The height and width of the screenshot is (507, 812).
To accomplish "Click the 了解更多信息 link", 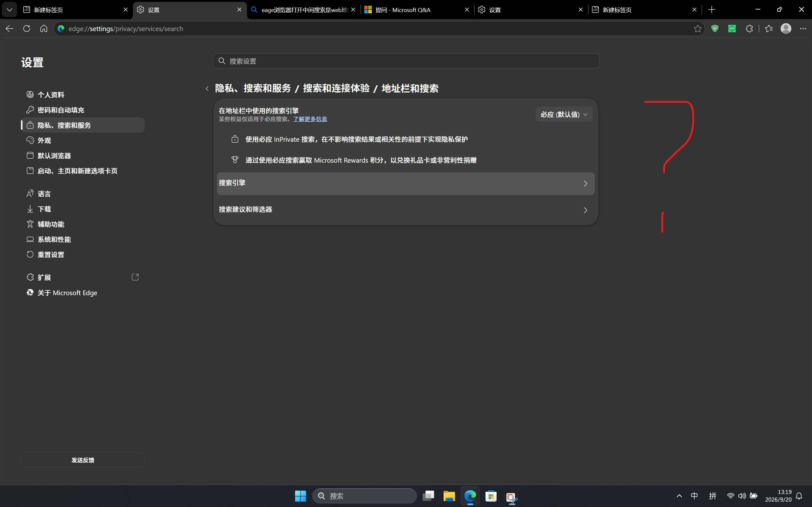I will 310,119.
